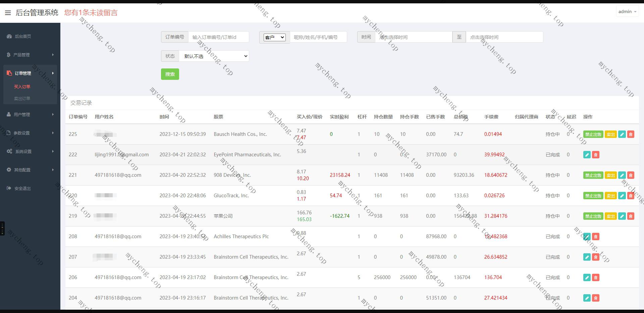Click profit value 23158.24
This screenshot has width=644, height=313.
pyautogui.click(x=340, y=175)
